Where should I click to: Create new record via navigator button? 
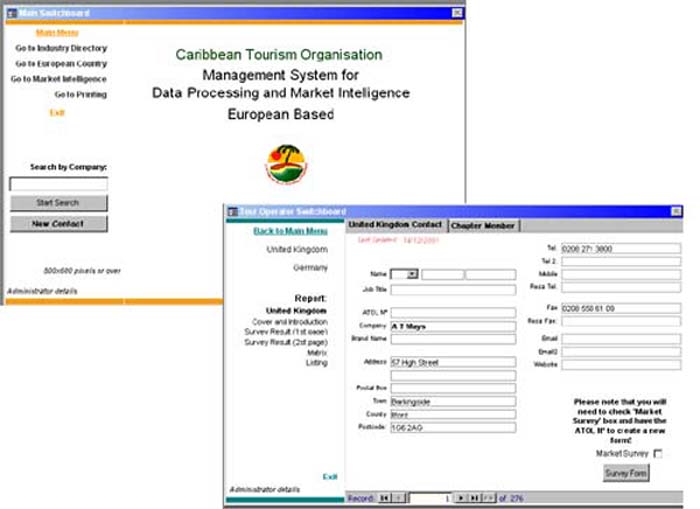pos(489,498)
